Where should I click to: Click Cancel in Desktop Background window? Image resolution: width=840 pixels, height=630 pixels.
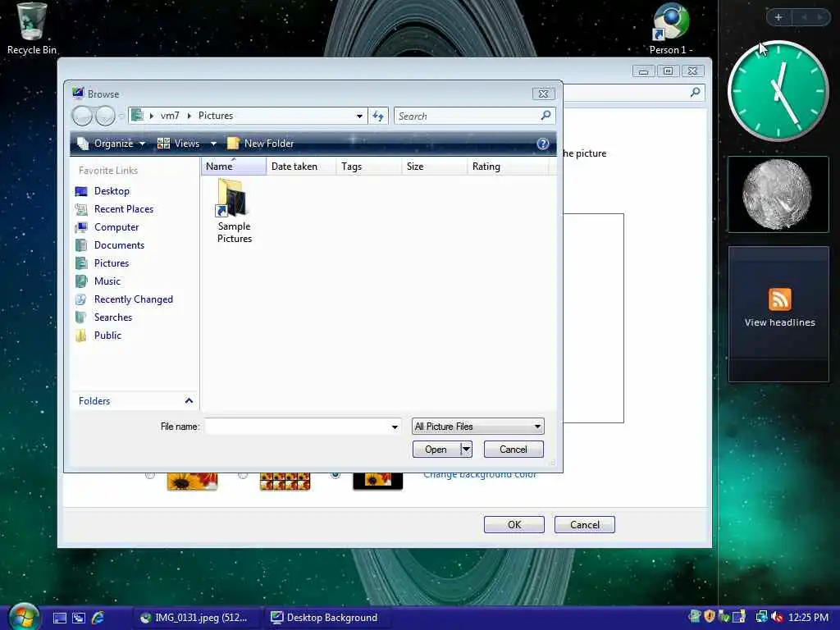[584, 524]
